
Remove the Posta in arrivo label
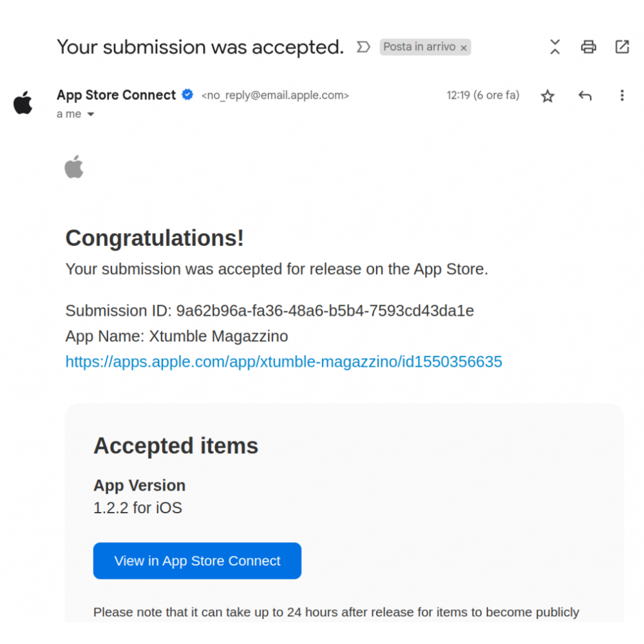(463, 48)
